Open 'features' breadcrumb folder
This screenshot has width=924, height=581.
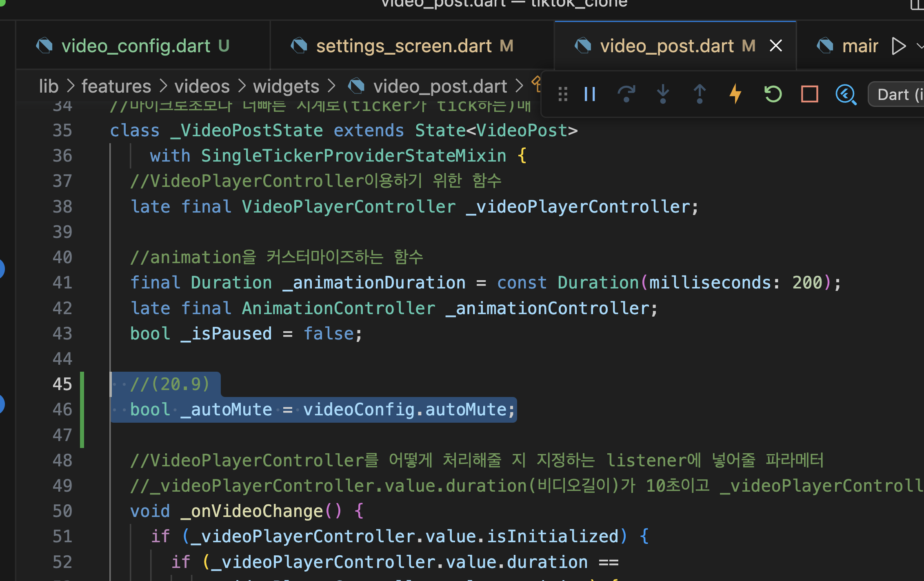[x=116, y=86]
